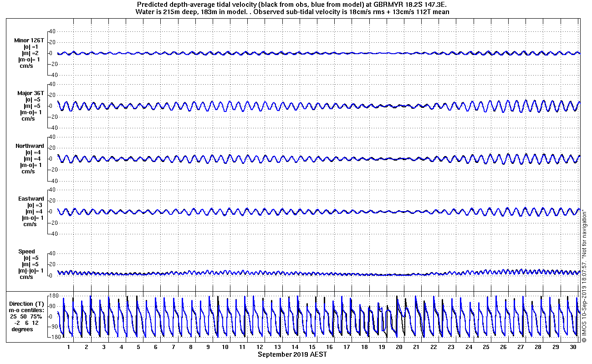This screenshot has width=592, height=364.
Task: Click the 90 tick on the Direction axis
Action: coord(52,306)
